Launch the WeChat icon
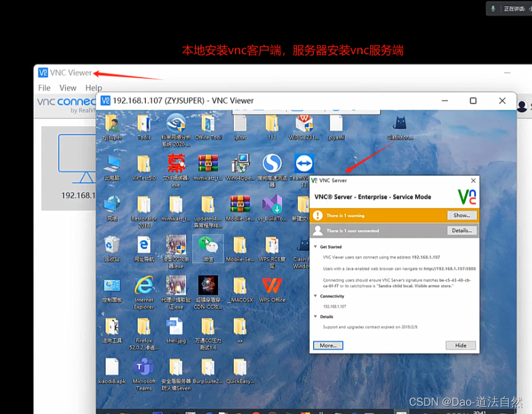Viewport: 532px width, 414px height. point(208,245)
